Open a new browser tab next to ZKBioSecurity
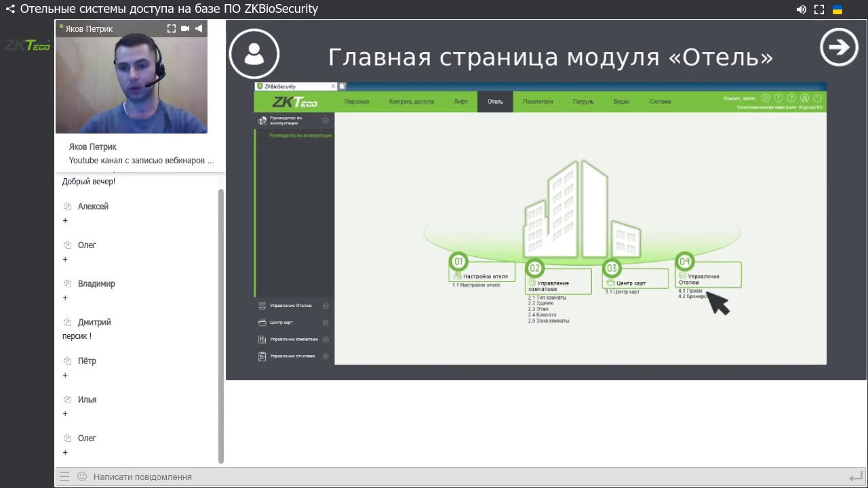 click(342, 86)
